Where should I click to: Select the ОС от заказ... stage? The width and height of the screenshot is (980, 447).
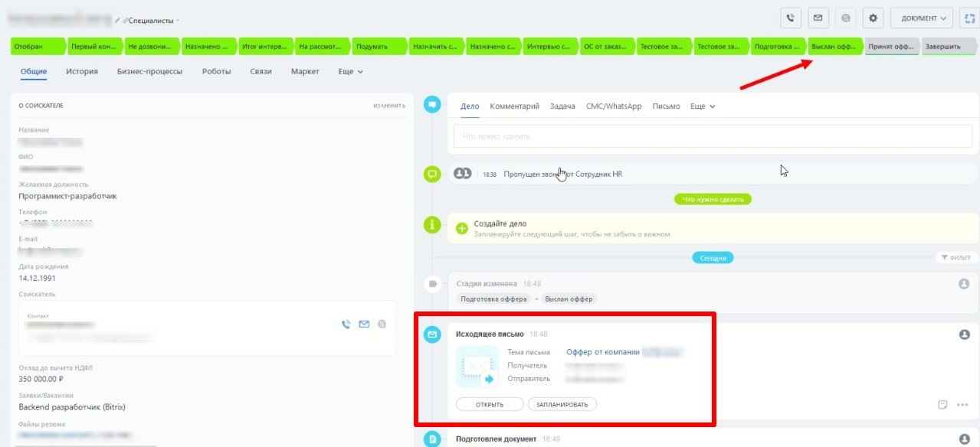point(606,47)
